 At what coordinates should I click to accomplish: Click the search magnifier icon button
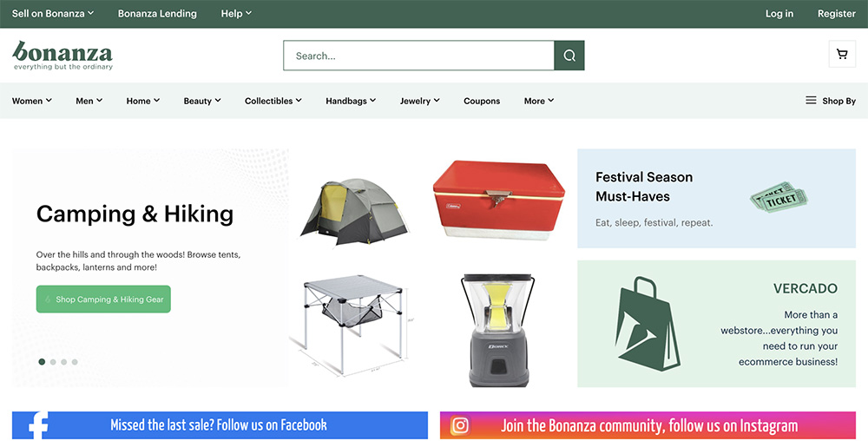[569, 56]
